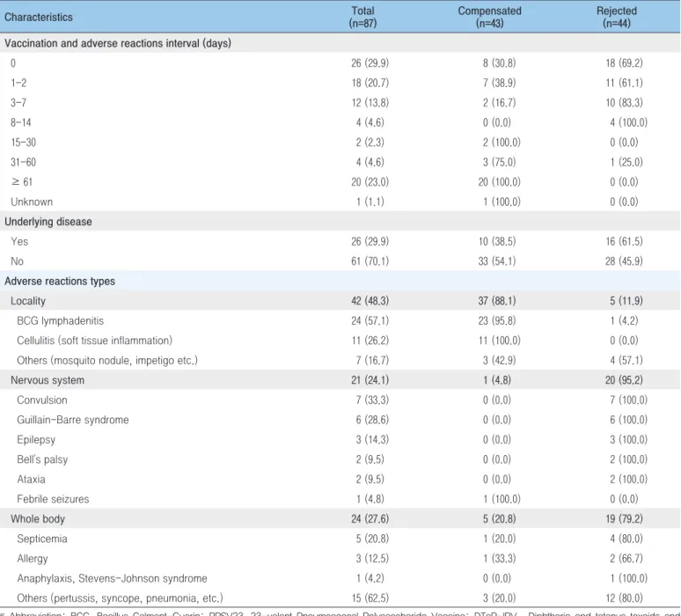Click the 'Total (n=87)' column header
This screenshot has width=681, height=616.
362,17
